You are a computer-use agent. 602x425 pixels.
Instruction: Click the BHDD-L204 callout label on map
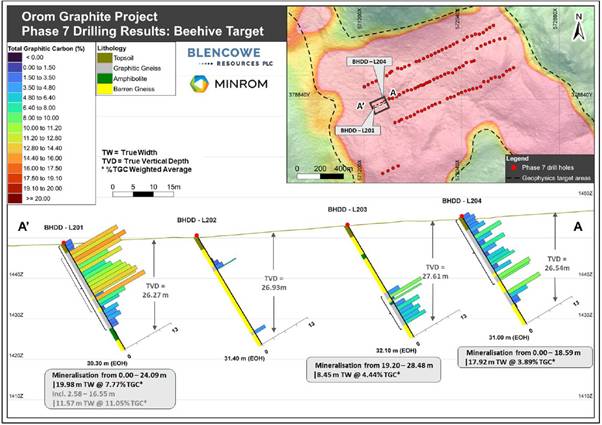366,61
